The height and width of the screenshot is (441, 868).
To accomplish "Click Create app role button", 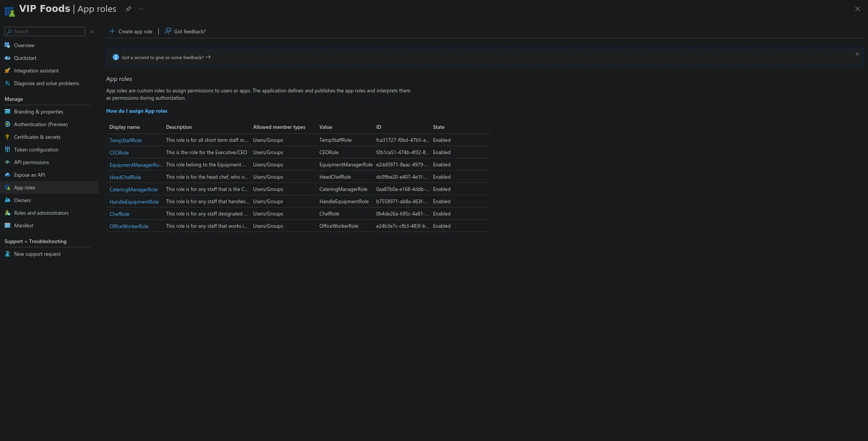I will click(x=131, y=31).
